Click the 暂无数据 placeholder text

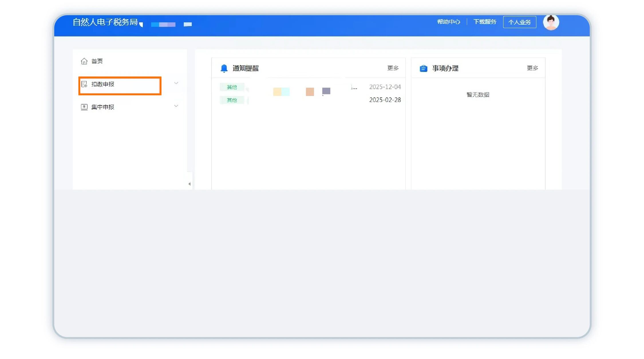tap(478, 95)
